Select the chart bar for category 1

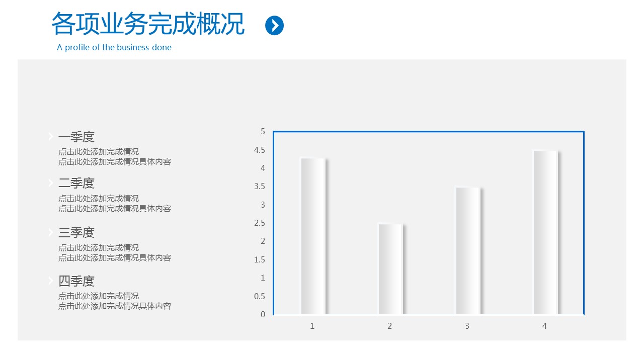(x=313, y=236)
